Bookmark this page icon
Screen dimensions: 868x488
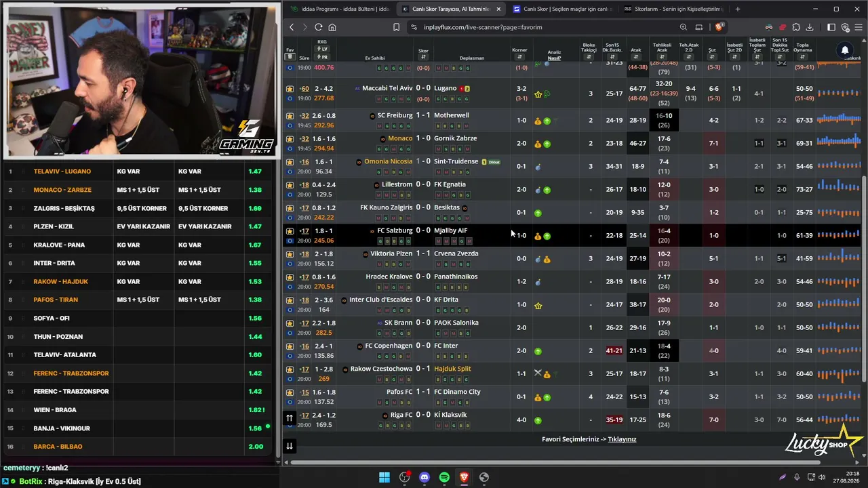pyautogui.click(x=396, y=27)
